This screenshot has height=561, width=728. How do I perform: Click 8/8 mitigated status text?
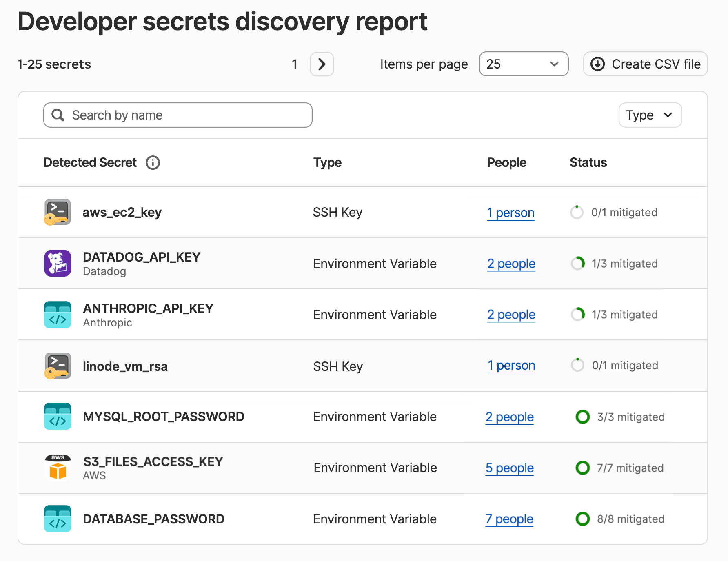click(x=631, y=519)
